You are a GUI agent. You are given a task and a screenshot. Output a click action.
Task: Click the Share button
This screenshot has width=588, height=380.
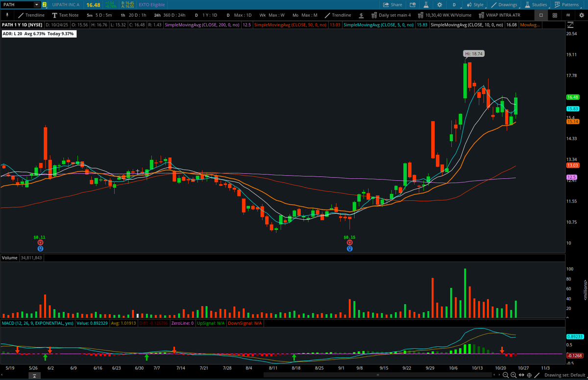click(392, 4)
